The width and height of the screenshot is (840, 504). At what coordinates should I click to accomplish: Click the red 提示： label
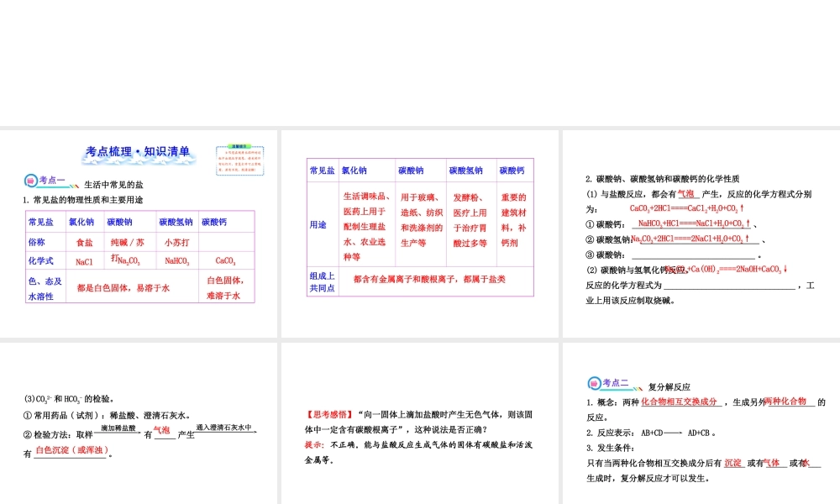(x=314, y=445)
